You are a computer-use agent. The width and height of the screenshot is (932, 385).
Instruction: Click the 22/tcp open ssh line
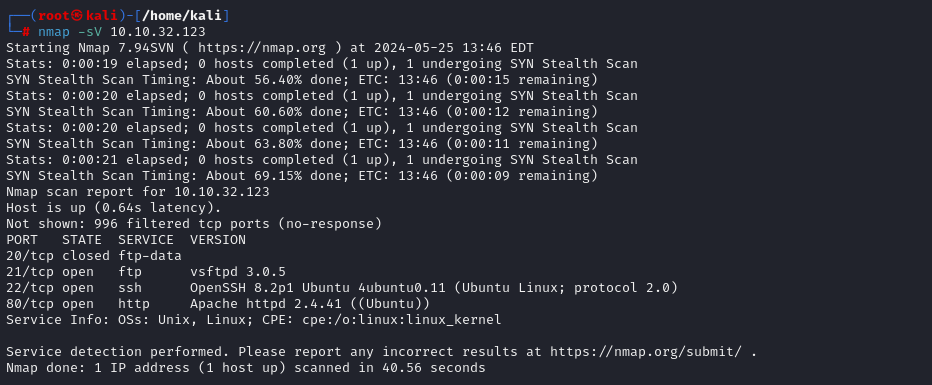click(x=342, y=288)
